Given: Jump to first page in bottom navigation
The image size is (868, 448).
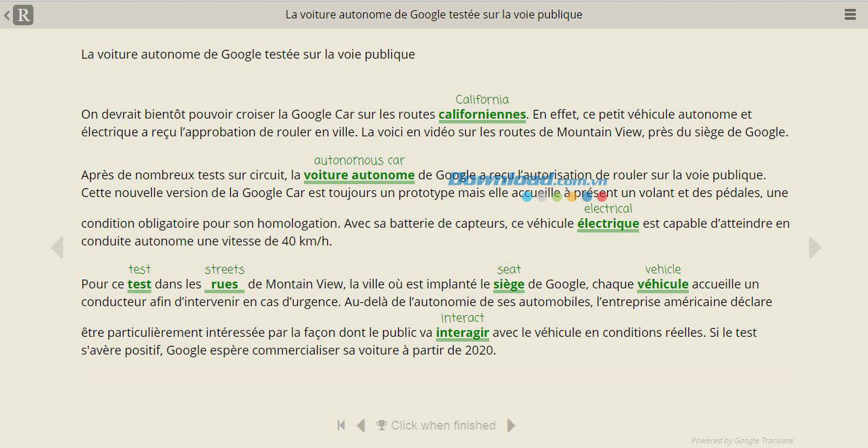Looking at the screenshot, I should click(x=341, y=425).
